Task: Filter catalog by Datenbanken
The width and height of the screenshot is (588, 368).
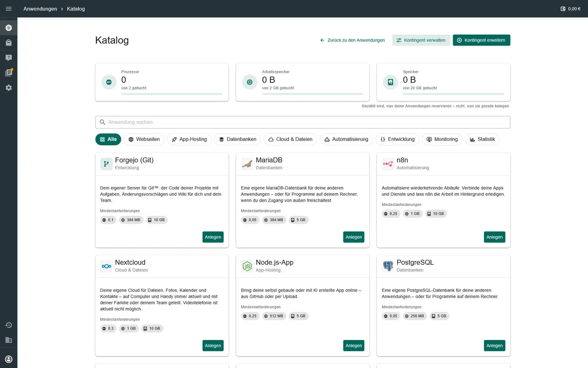Action: (x=237, y=139)
